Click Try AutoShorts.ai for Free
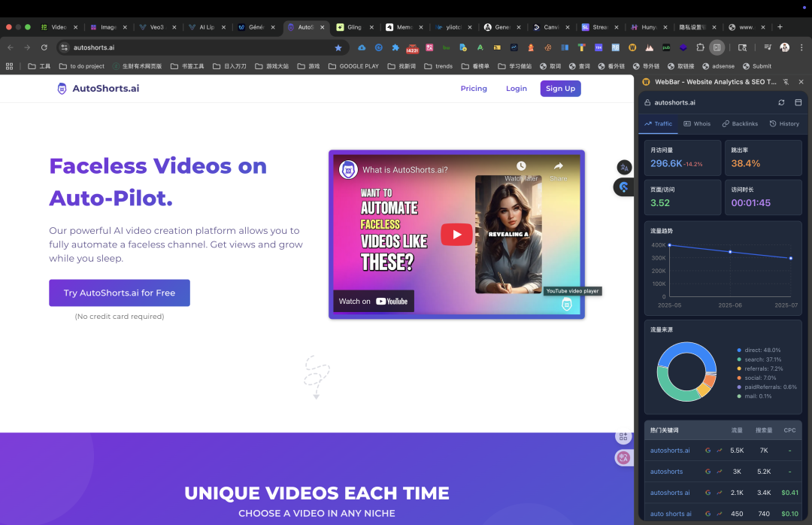Viewport: 812px width, 525px height. click(120, 293)
